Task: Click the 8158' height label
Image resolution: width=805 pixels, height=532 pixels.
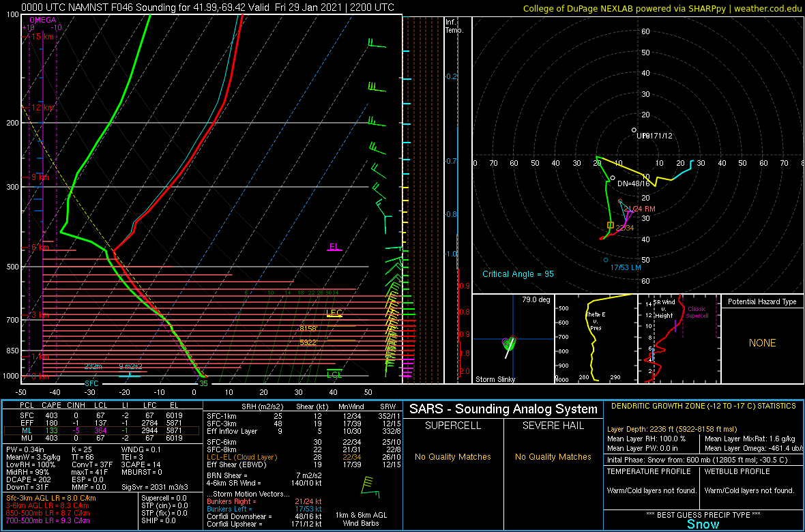Action: 308,328
